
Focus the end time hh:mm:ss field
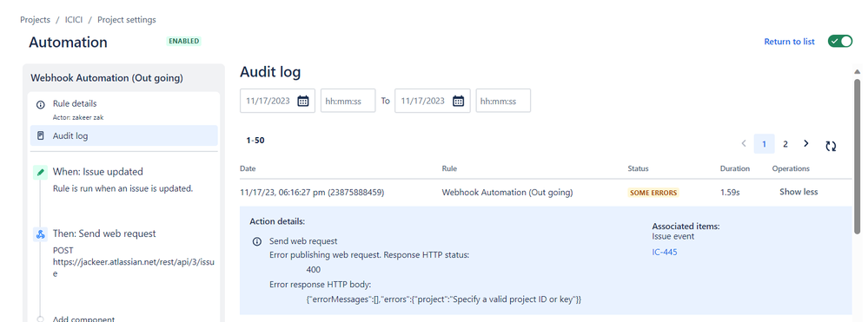[x=503, y=101]
